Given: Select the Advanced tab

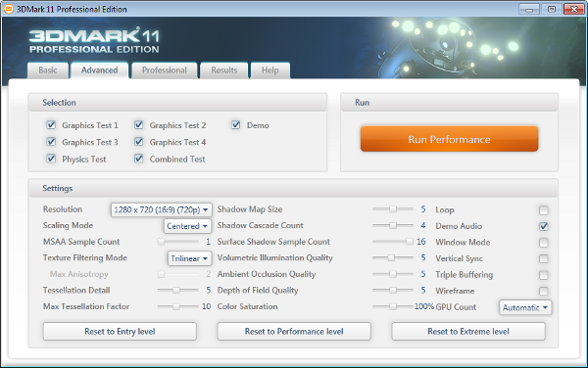Looking at the screenshot, I should [x=100, y=70].
